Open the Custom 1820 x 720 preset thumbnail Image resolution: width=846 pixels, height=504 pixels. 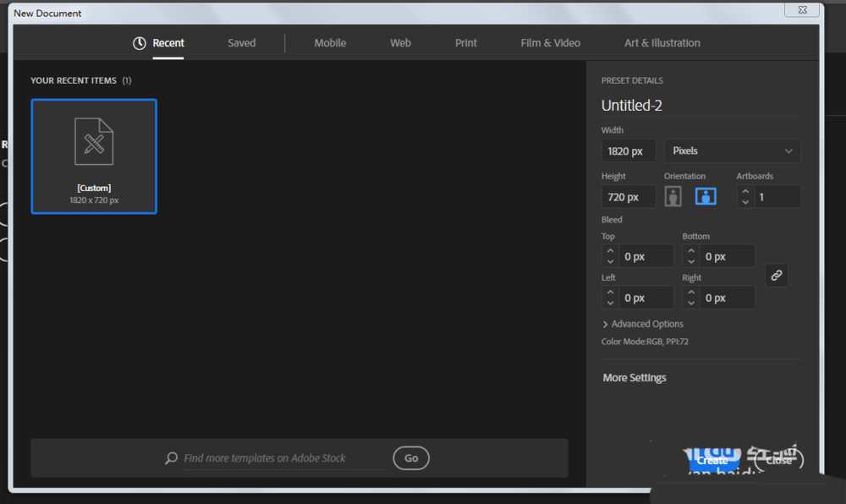94,156
